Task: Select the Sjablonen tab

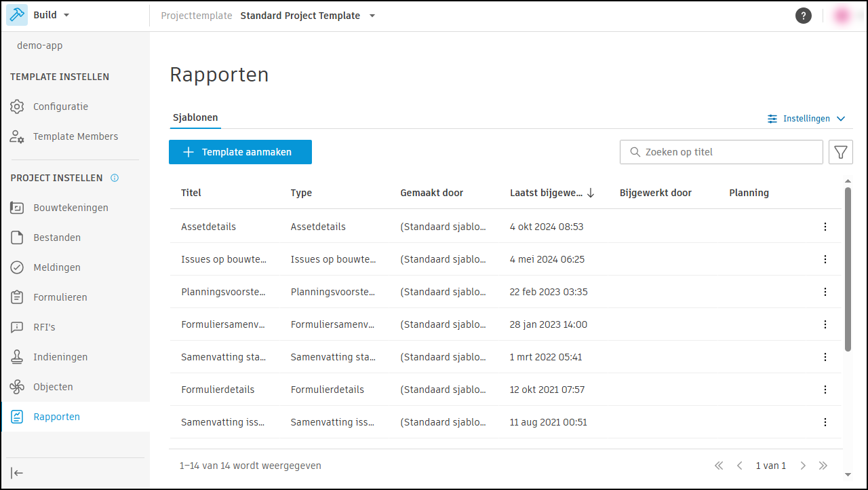Action: (x=195, y=117)
